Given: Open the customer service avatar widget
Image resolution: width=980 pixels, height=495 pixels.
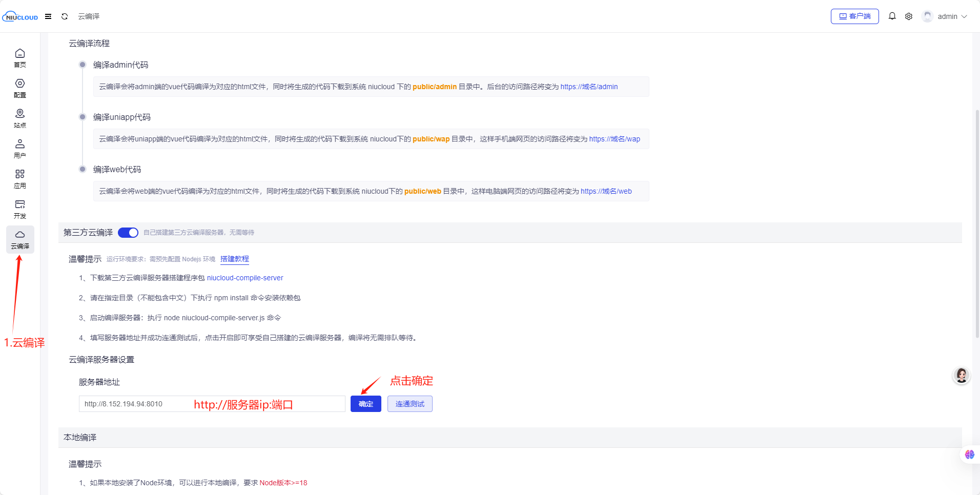Looking at the screenshot, I should 961,376.
